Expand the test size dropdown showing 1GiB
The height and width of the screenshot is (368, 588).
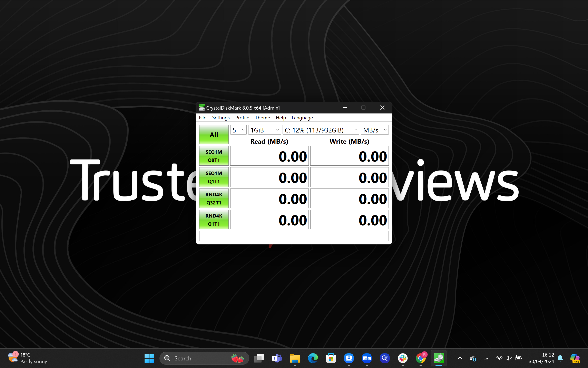point(264,130)
